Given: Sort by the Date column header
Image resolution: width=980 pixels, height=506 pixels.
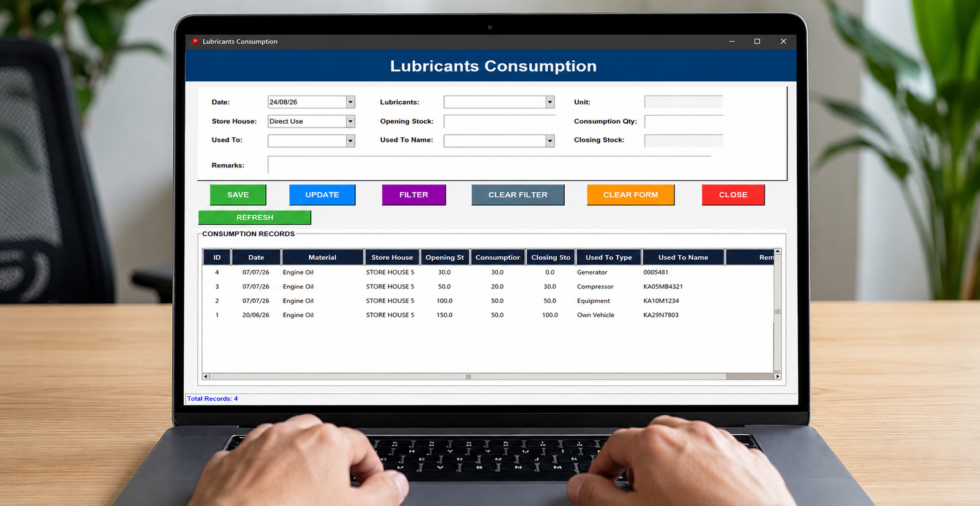Looking at the screenshot, I should [x=256, y=257].
